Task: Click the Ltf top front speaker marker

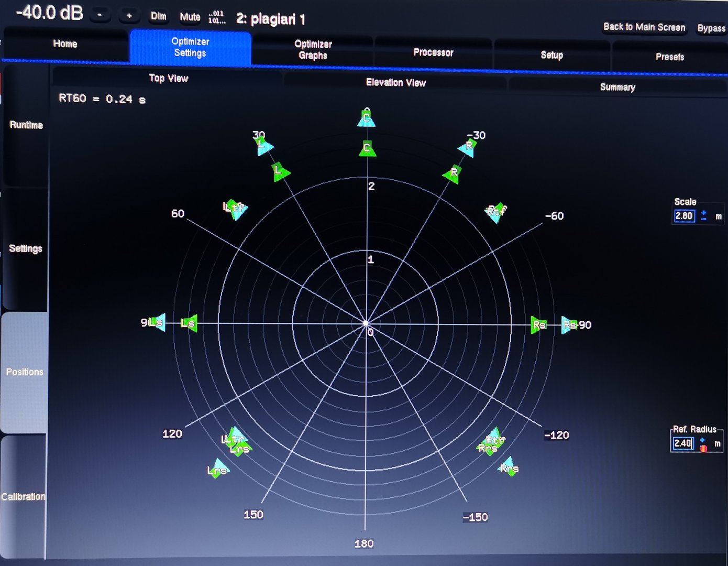Action: pyautogui.click(x=234, y=208)
